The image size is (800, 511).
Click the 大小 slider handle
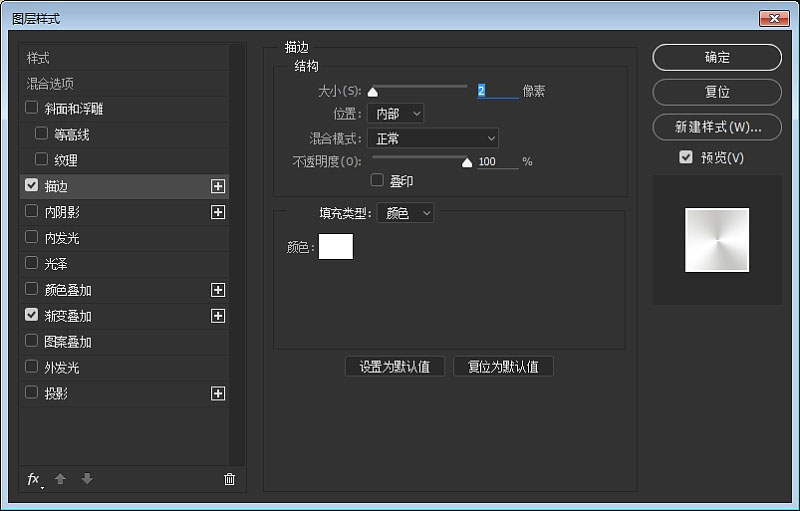pyautogui.click(x=373, y=92)
